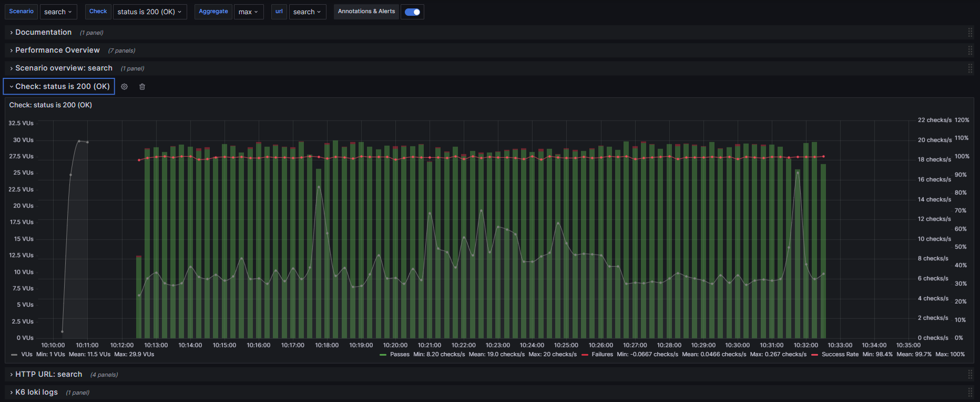Click the HTTP URL: search row drag handle
980x402 pixels.
970,375
